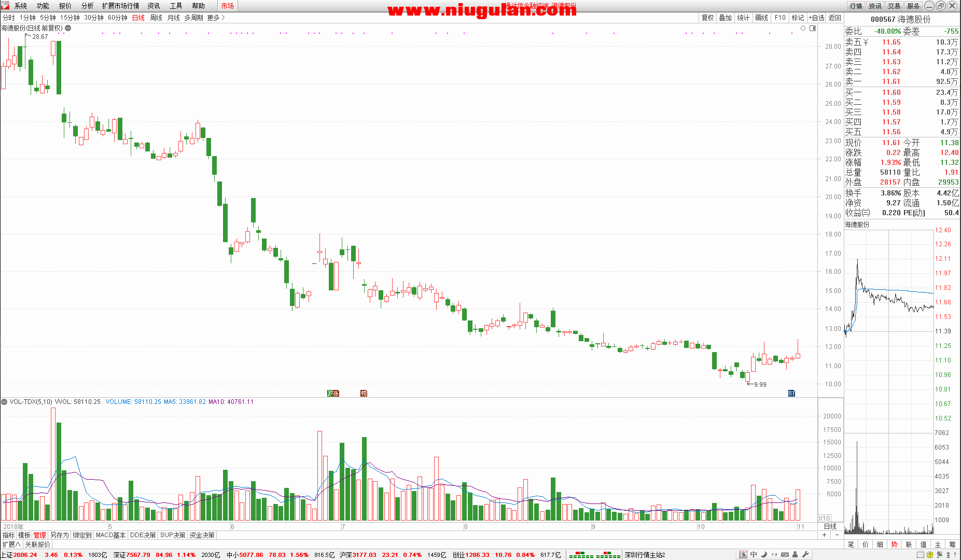Screen dimensions: 961x560
Task: Select the 5分钟 period tab
Action: pos(48,18)
